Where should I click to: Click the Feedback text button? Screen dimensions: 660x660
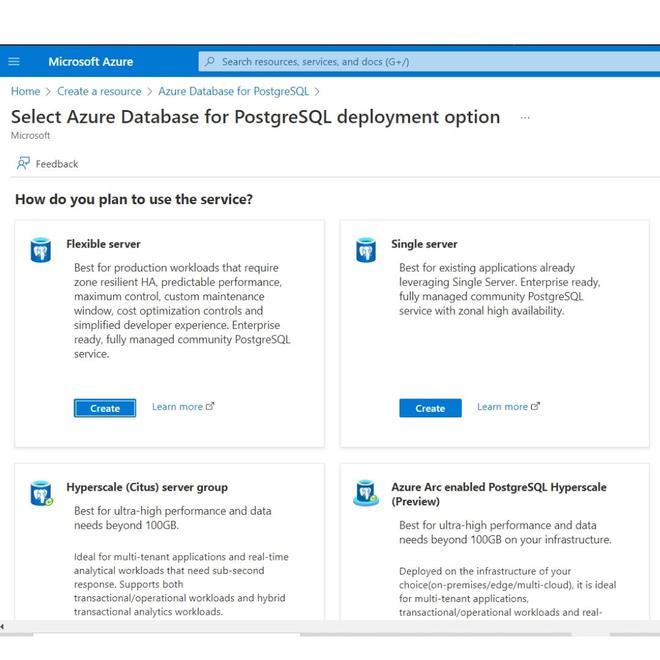pos(57,164)
